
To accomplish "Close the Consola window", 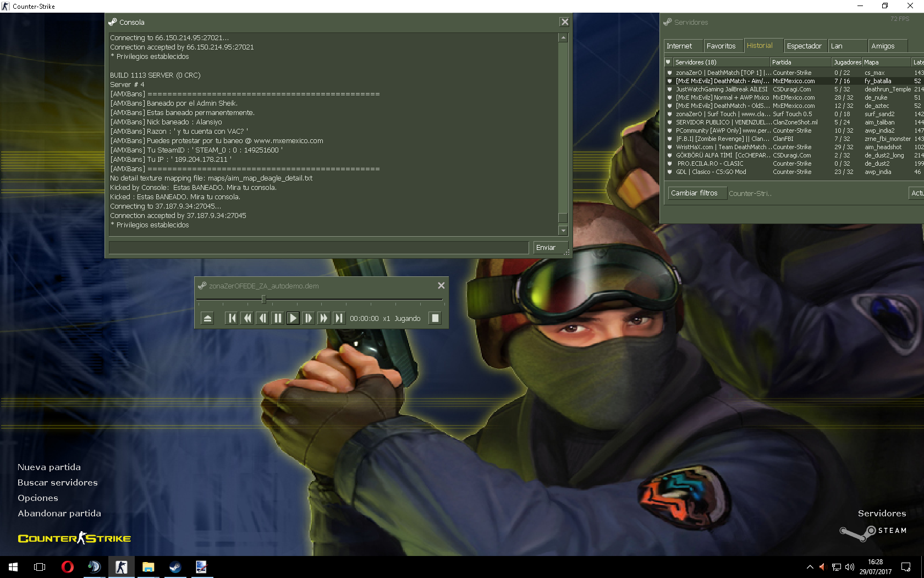I will tap(564, 22).
